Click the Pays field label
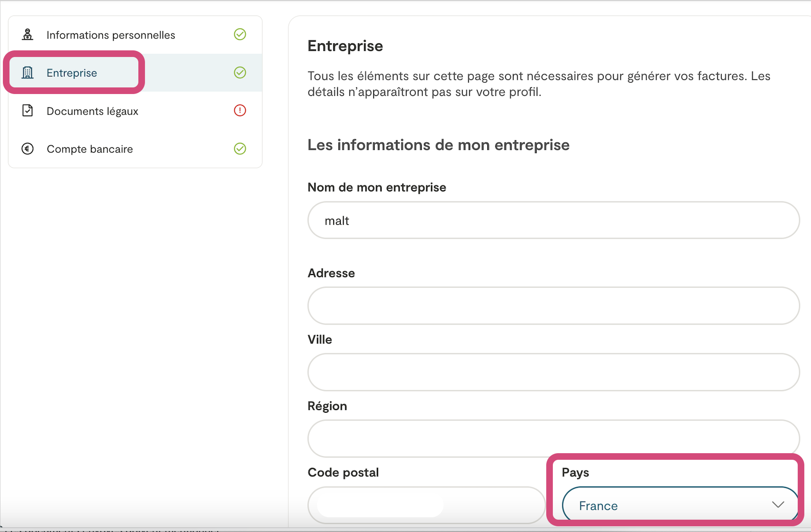Image resolution: width=811 pixels, height=532 pixels. click(x=575, y=473)
